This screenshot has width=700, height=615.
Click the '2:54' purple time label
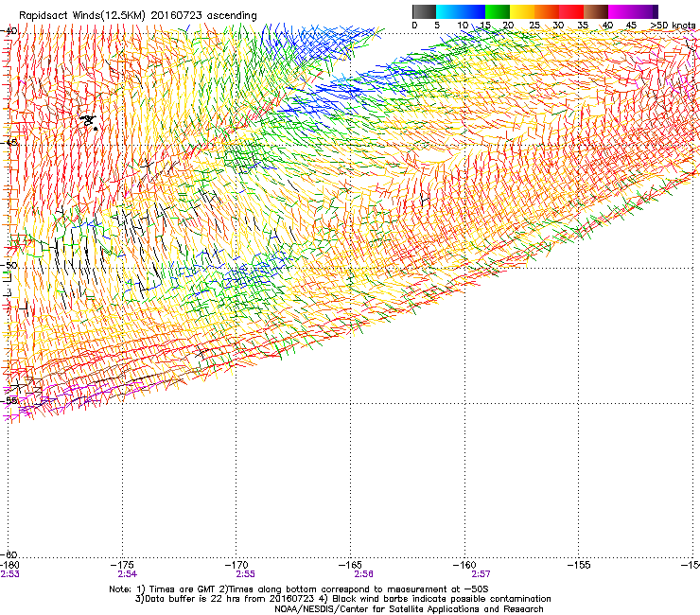pos(128,574)
